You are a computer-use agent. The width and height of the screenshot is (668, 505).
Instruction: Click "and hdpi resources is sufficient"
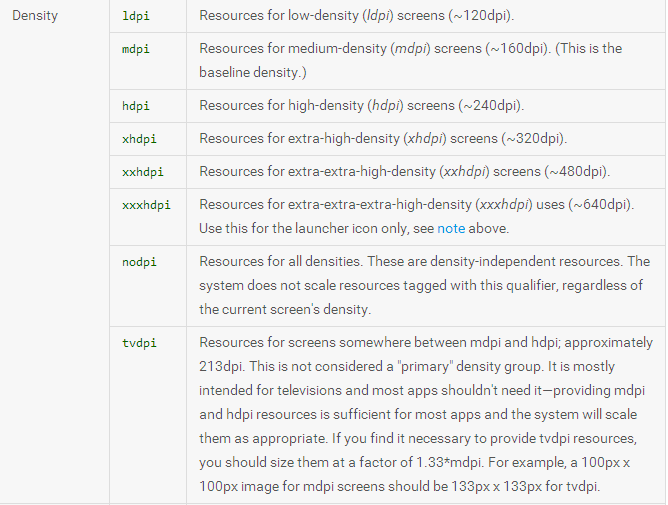point(295,414)
